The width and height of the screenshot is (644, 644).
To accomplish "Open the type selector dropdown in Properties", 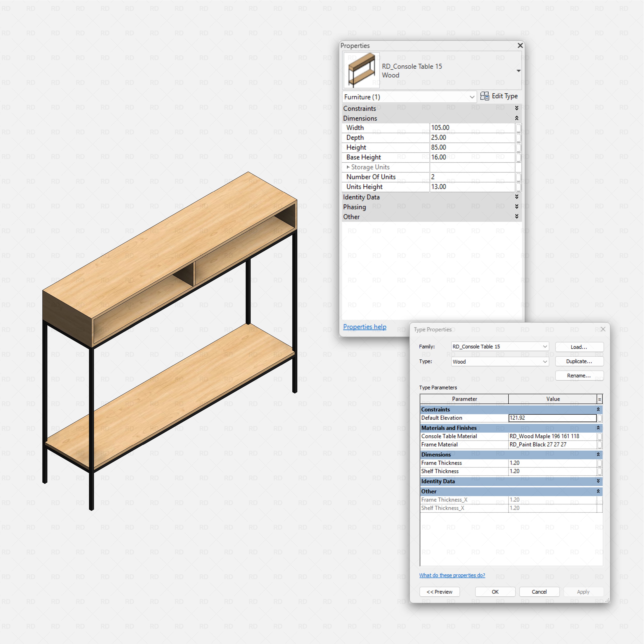I will [x=519, y=71].
